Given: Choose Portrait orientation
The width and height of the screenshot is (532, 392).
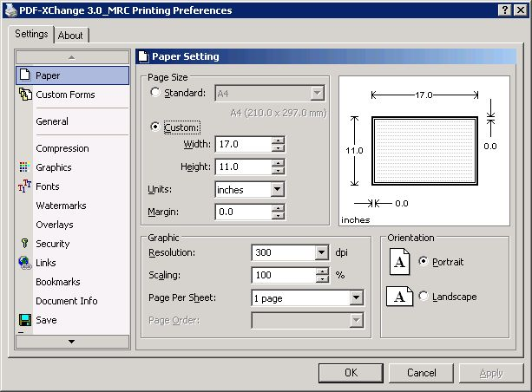Looking at the screenshot, I should 424,261.
